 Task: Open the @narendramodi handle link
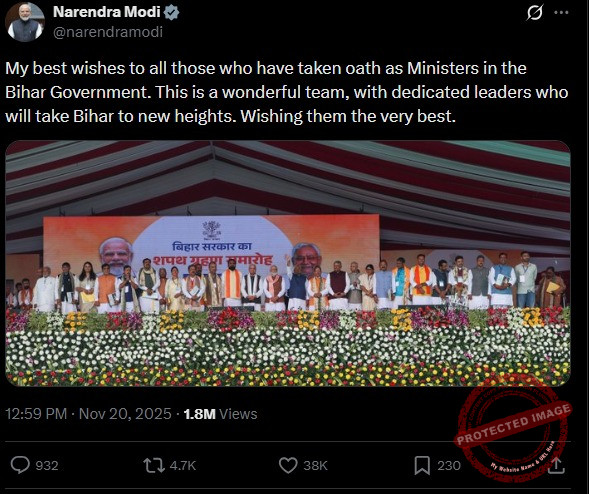tap(108, 32)
